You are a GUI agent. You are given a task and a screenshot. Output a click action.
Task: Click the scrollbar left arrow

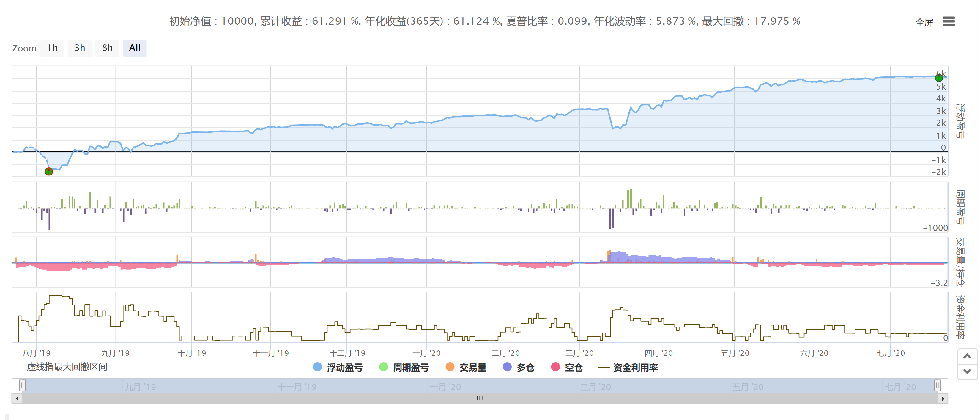click(x=17, y=399)
